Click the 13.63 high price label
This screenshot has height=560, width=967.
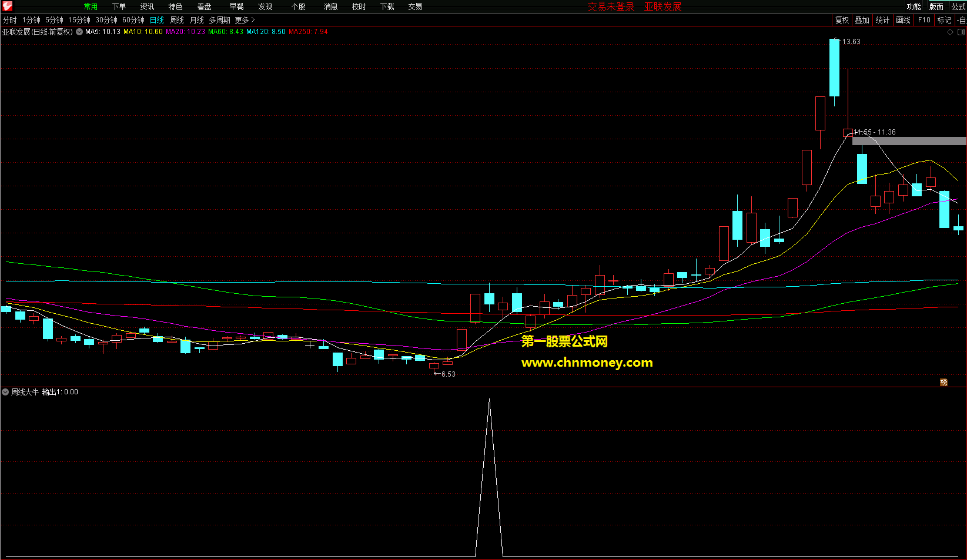point(851,42)
